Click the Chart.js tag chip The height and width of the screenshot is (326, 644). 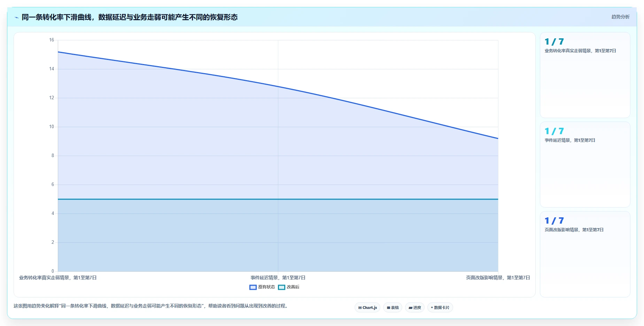click(x=367, y=308)
